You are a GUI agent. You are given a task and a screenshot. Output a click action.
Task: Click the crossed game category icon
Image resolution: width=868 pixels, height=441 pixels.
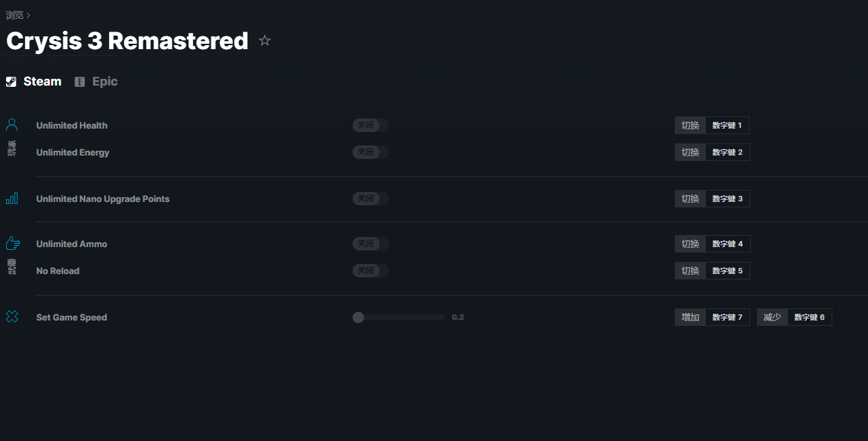[x=12, y=316]
